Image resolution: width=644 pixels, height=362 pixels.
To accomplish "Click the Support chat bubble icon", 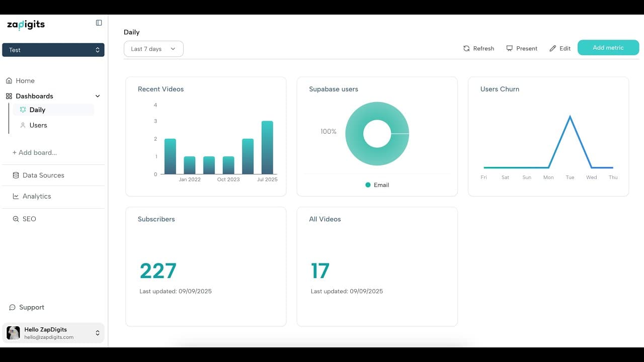I will [13, 307].
